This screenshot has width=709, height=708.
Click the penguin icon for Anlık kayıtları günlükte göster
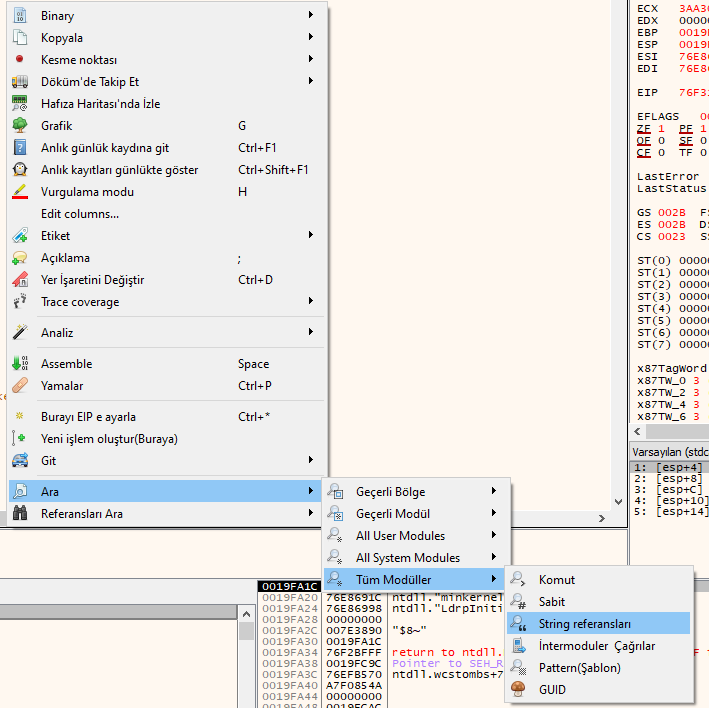coord(20,170)
